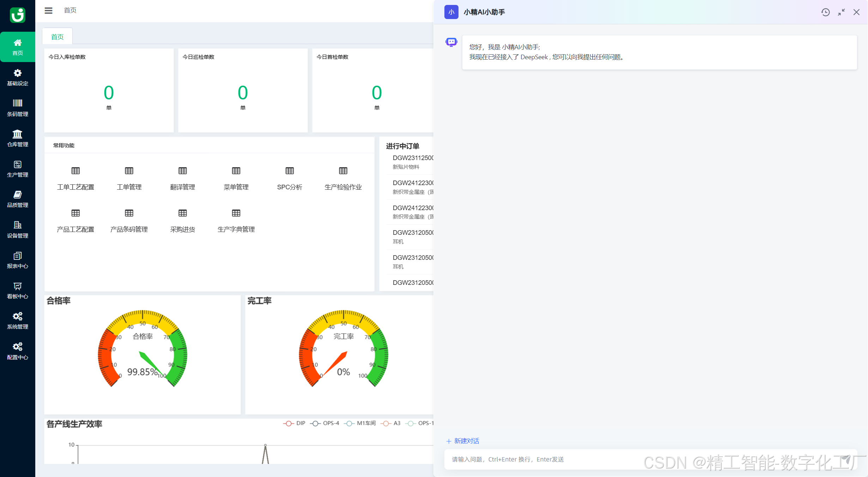
Task: Expand 基础设定 sidebar menu
Action: (x=18, y=77)
